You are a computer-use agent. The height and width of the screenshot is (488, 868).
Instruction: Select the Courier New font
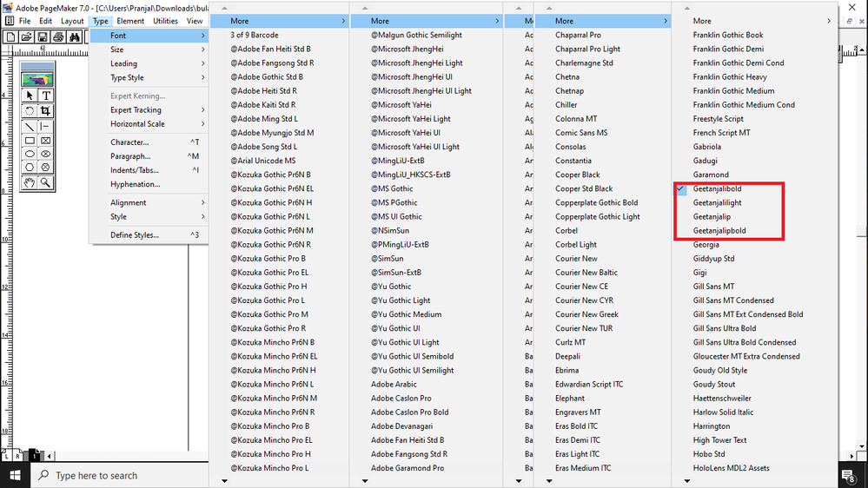coord(576,259)
